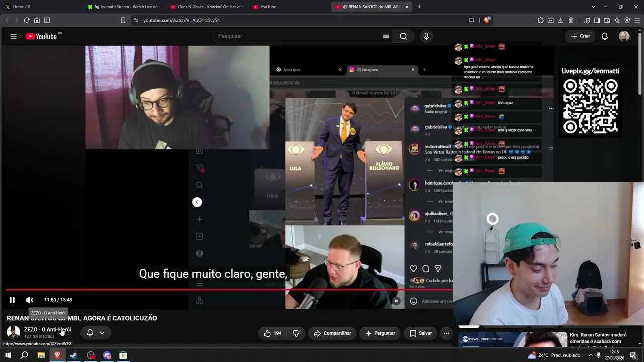Open the recommended video thumbnail
The width and height of the screenshot is (644, 362).
512,339
